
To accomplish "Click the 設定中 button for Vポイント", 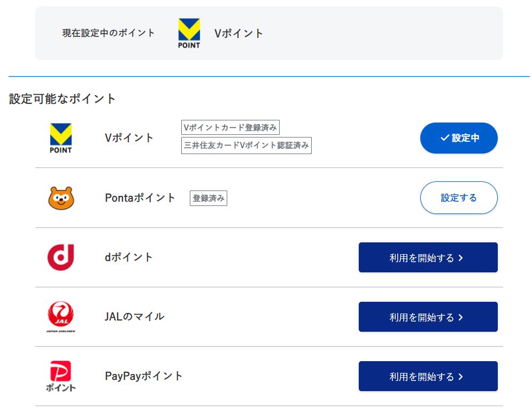I will coord(459,138).
